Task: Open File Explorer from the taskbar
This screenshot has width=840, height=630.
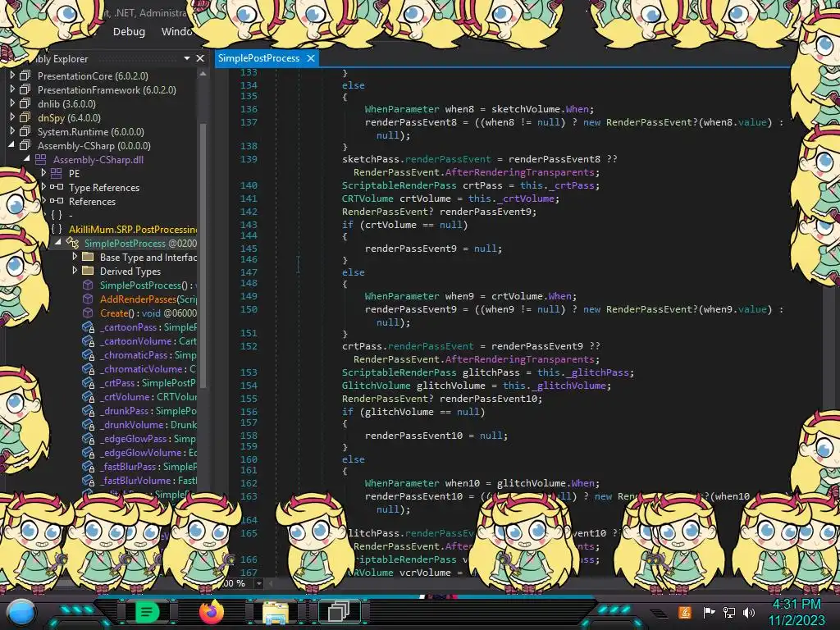Action: pyautogui.click(x=276, y=612)
